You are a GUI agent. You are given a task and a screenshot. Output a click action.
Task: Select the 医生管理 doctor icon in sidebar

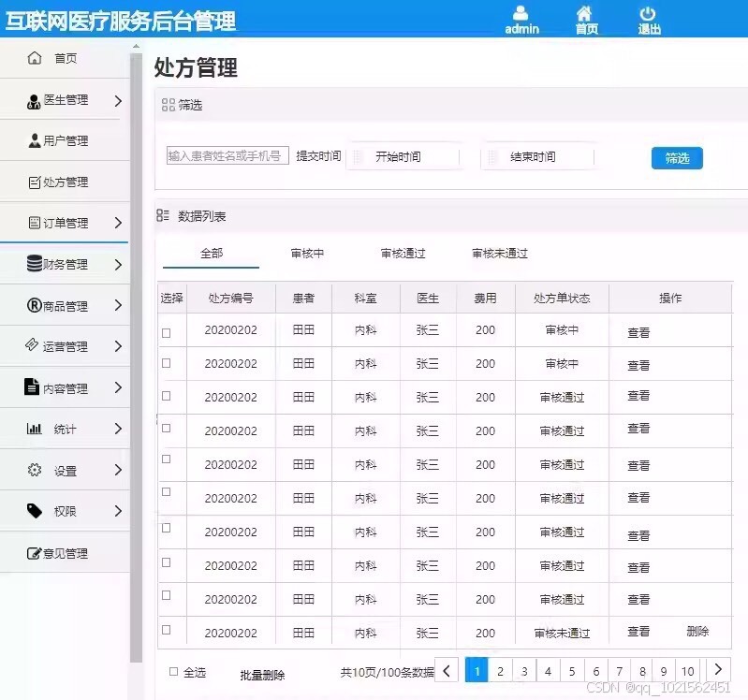34,101
